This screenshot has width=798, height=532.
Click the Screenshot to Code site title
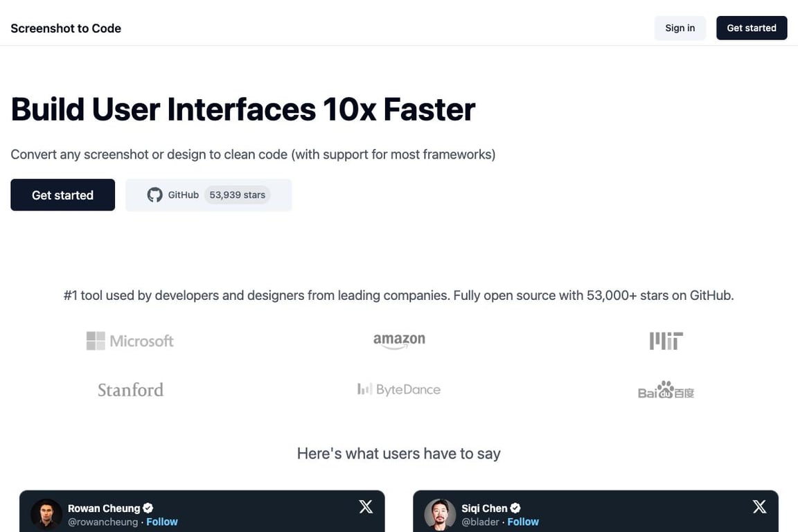[66, 28]
